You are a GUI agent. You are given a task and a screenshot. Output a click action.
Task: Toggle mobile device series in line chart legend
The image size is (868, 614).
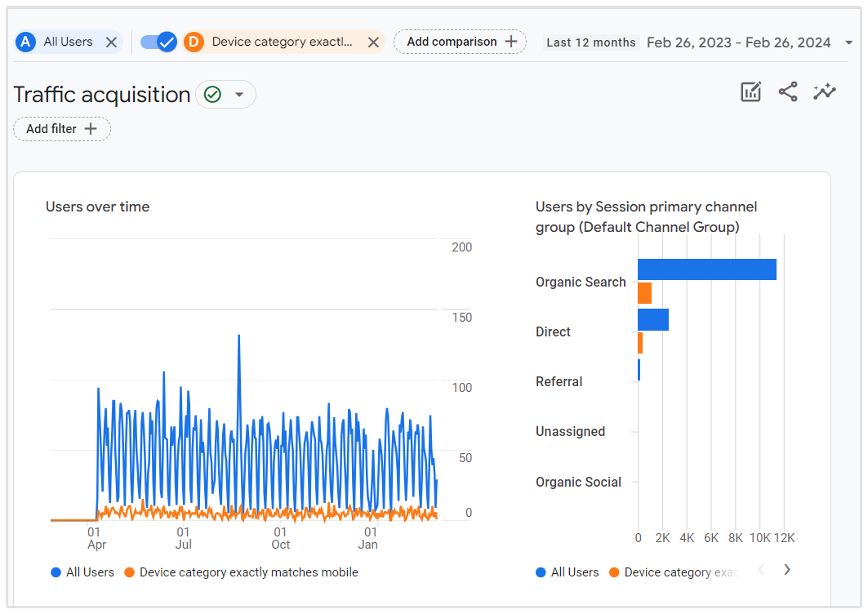(241, 572)
